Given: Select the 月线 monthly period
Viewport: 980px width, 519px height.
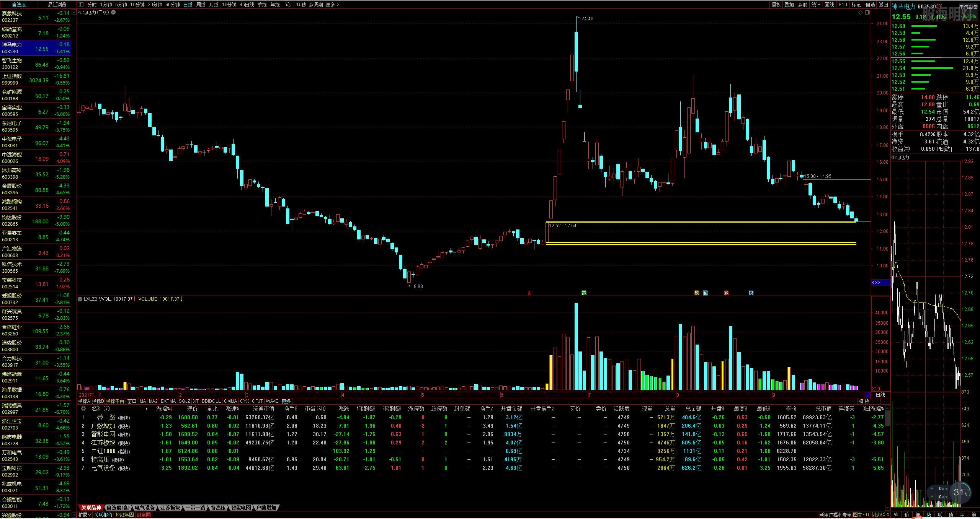Looking at the screenshot, I should point(214,5).
